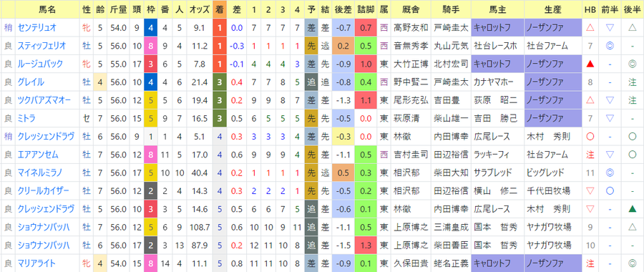Click the 騎手 column header

click(451, 9)
